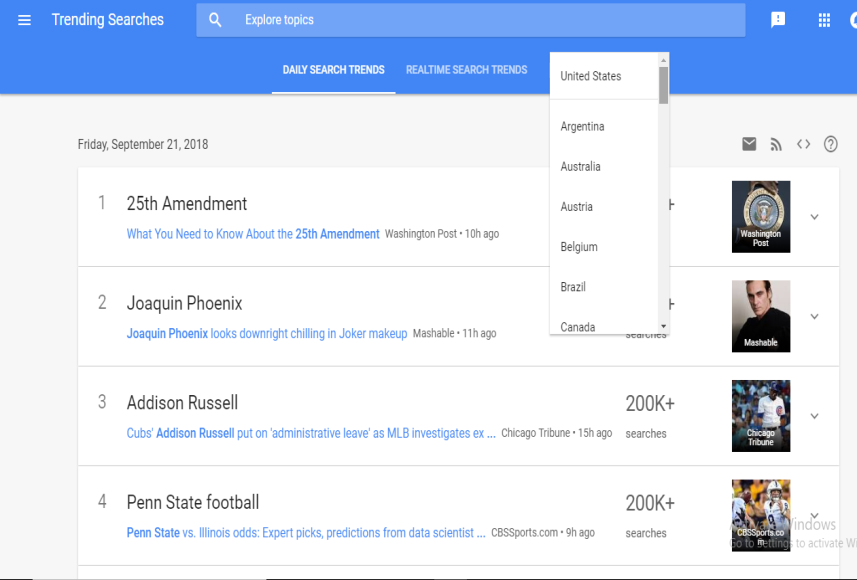Click the dropdown scrollbar up arrow

664,60
